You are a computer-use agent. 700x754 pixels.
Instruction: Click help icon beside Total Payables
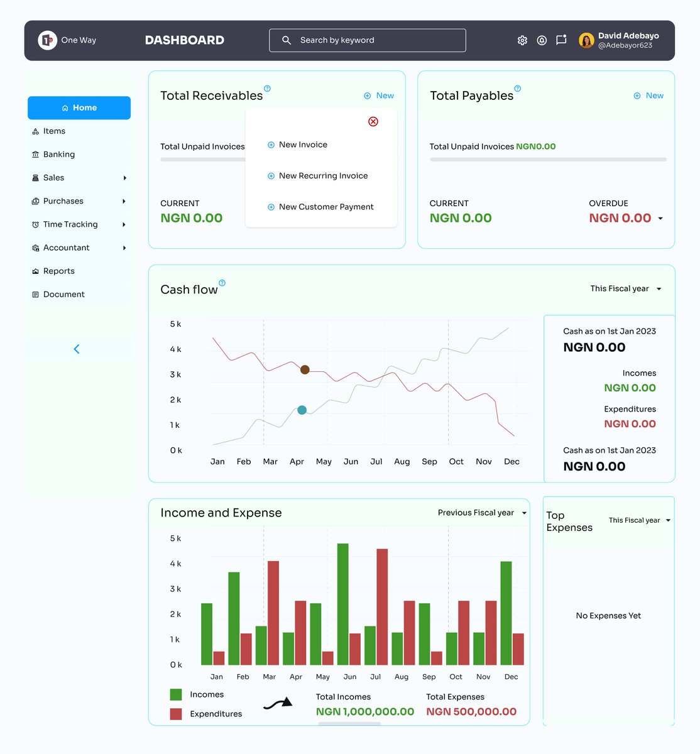tap(518, 89)
